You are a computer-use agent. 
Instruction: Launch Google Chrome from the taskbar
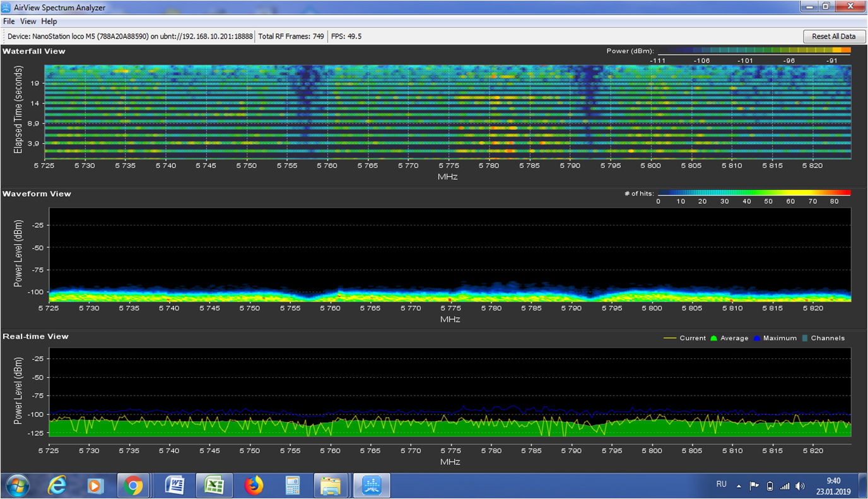[133, 486]
